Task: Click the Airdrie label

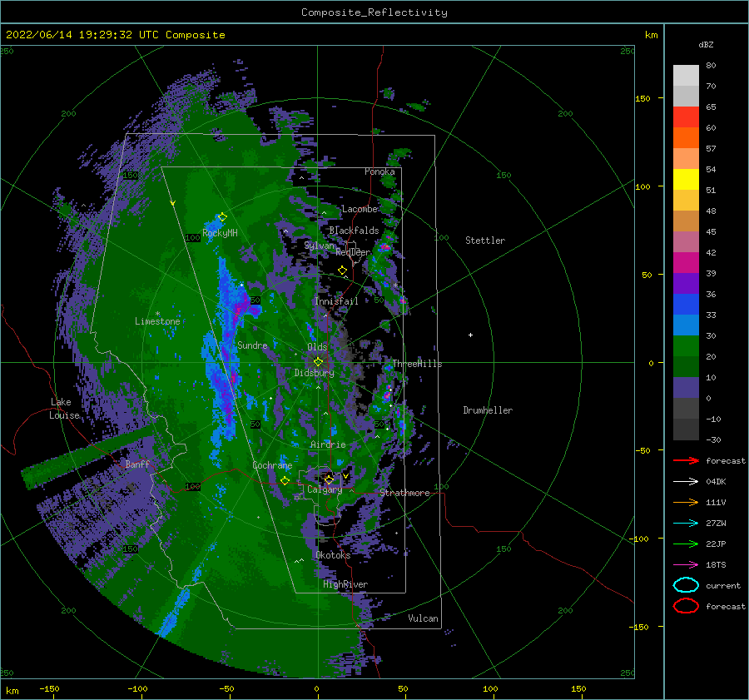Action: coord(328,444)
